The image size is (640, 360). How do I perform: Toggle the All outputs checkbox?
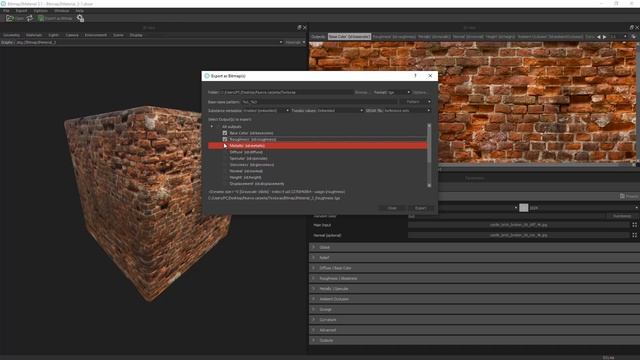218,127
